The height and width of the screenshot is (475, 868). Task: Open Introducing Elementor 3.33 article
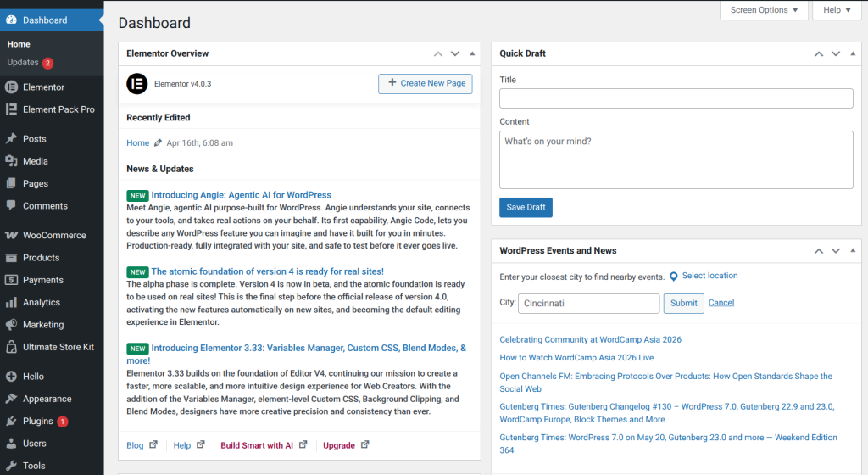pyautogui.click(x=296, y=354)
